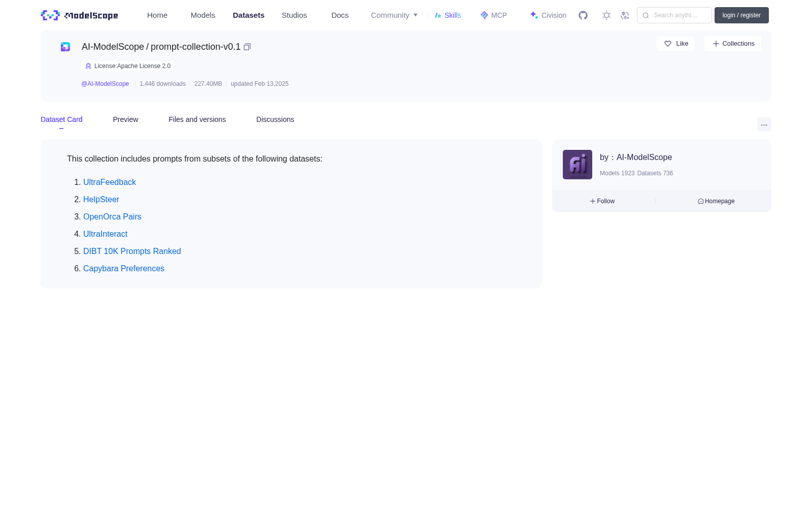Select the Dataset Card tab

click(61, 119)
